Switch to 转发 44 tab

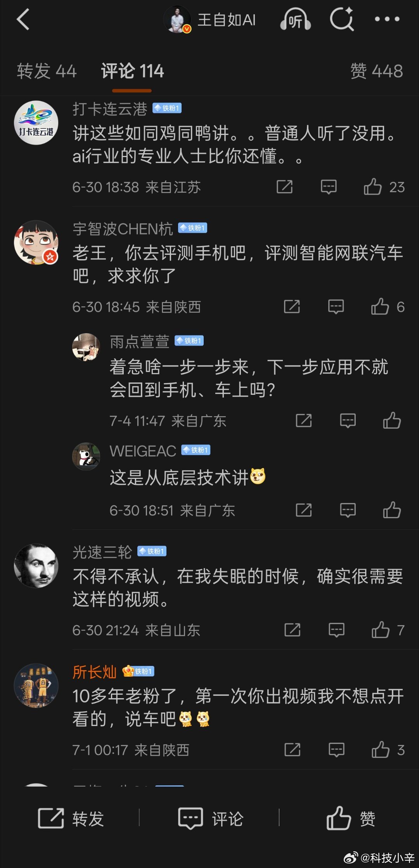click(x=47, y=71)
